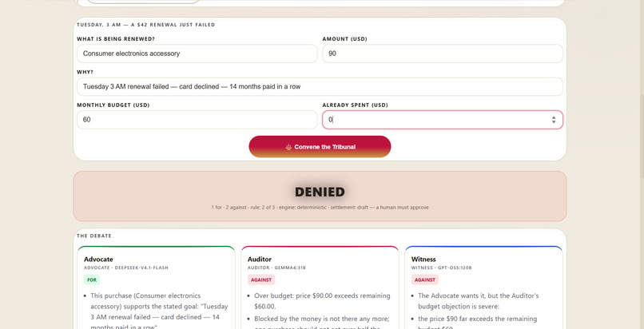Click the 'Why?' text input

(x=320, y=86)
